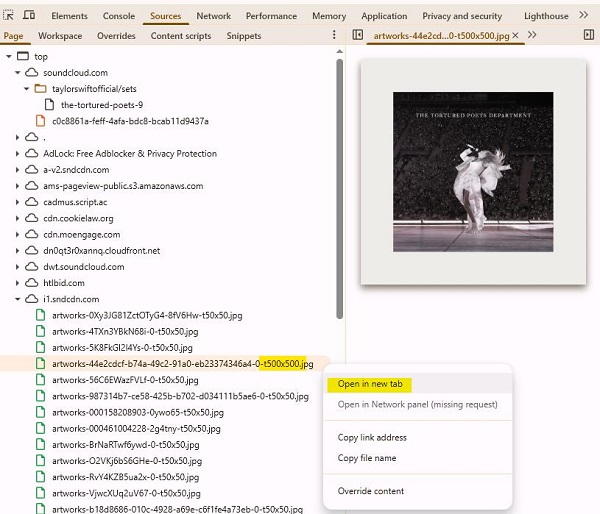Collapse the top frame node
Image resolution: width=600 pixels, height=514 pixels.
click(x=9, y=56)
